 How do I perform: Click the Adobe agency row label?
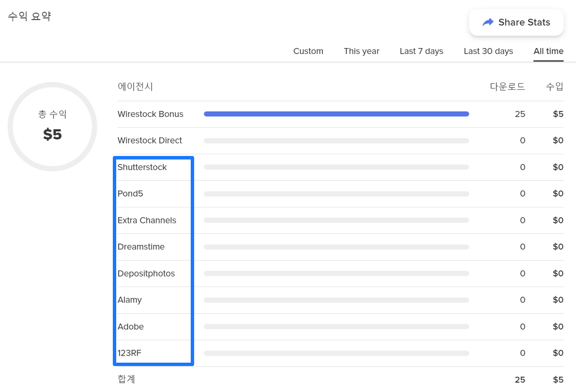130,326
